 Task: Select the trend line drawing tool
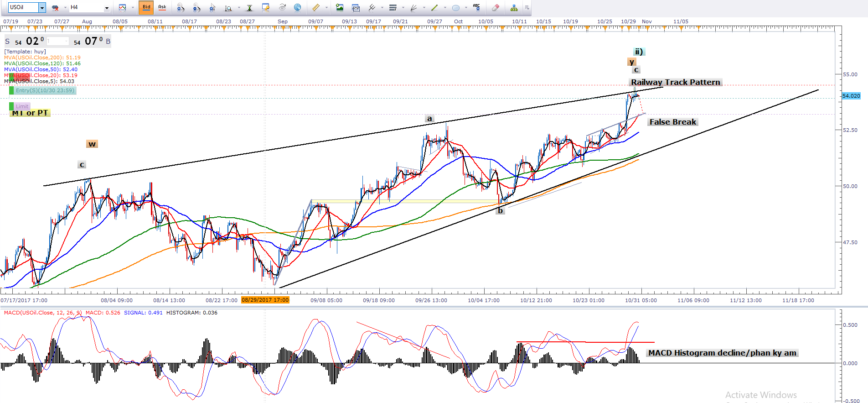(x=434, y=7)
